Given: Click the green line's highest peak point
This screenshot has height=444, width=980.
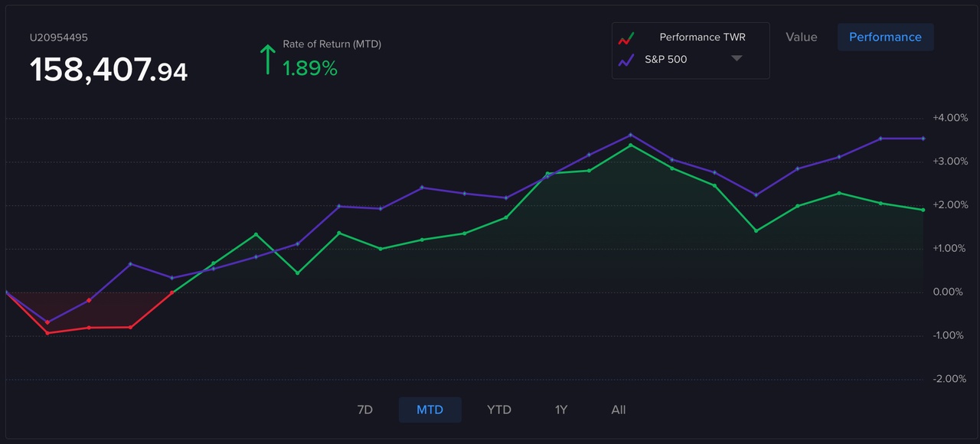Looking at the screenshot, I should (x=630, y=145).
